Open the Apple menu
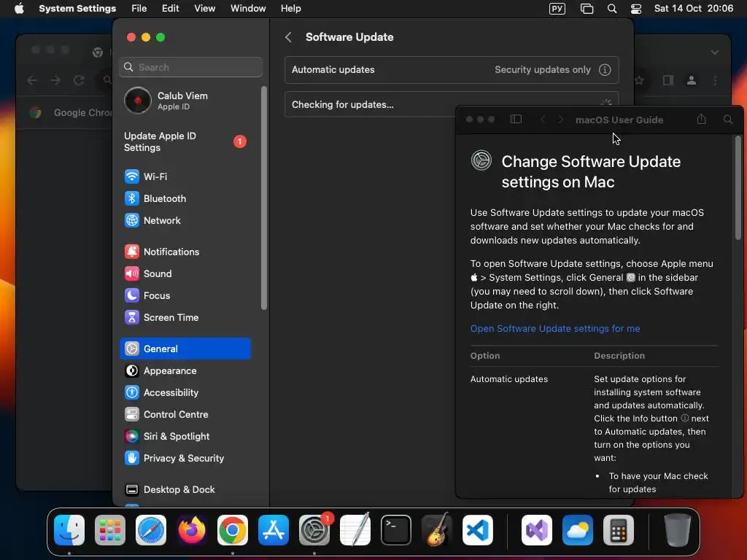 pos(19,9)
